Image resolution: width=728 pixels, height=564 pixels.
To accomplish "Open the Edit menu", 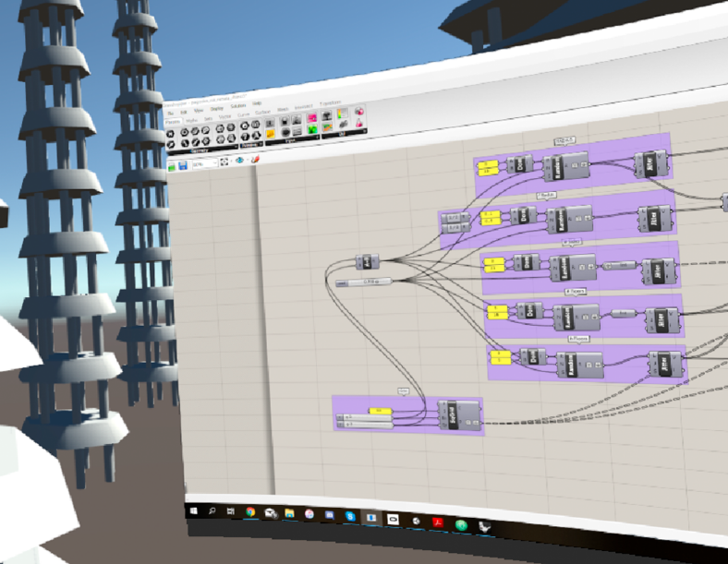I will click(x=184, y=113).
